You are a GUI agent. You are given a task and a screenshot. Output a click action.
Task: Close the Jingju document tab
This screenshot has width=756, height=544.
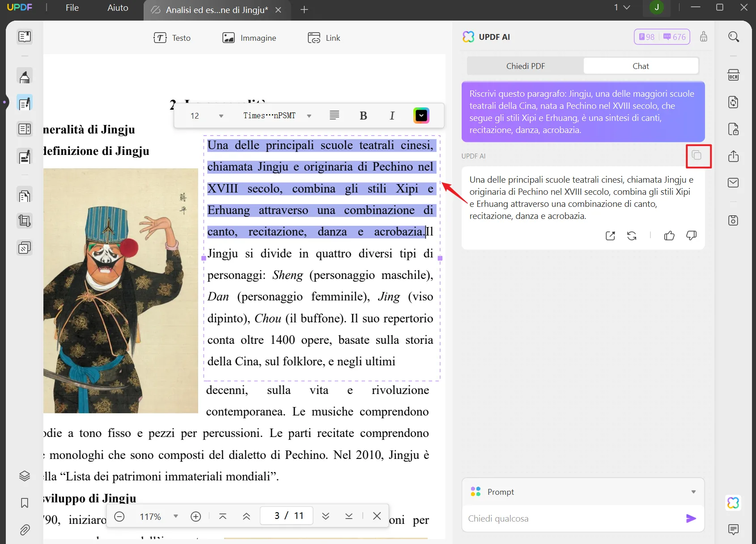click(x=278, y=10)
